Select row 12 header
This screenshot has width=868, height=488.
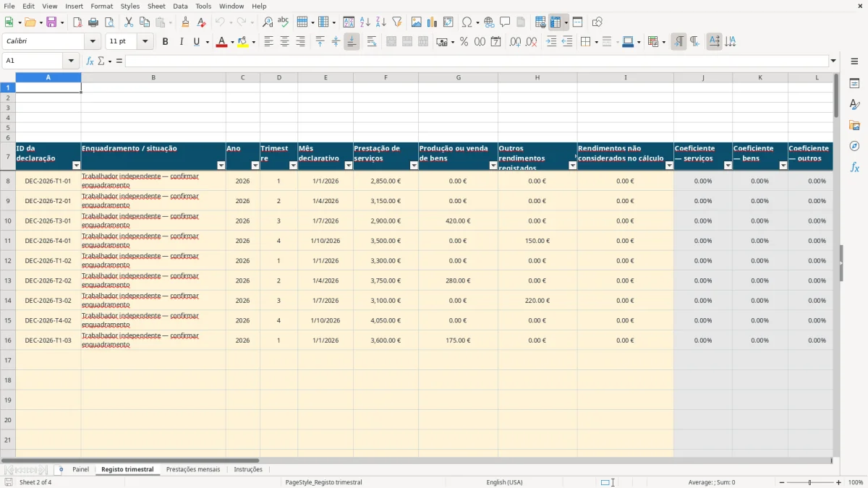[8, 260]
